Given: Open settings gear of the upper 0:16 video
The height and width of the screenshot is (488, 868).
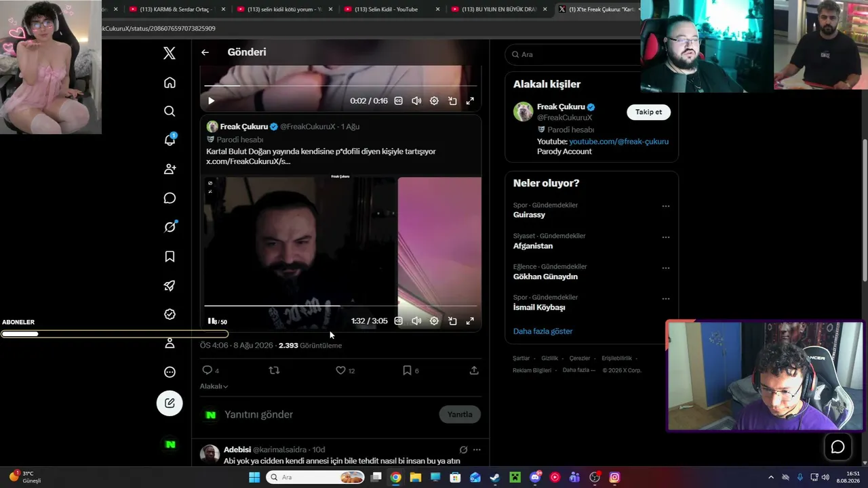Looking at the screenshot, I should (x=434, y=101).
